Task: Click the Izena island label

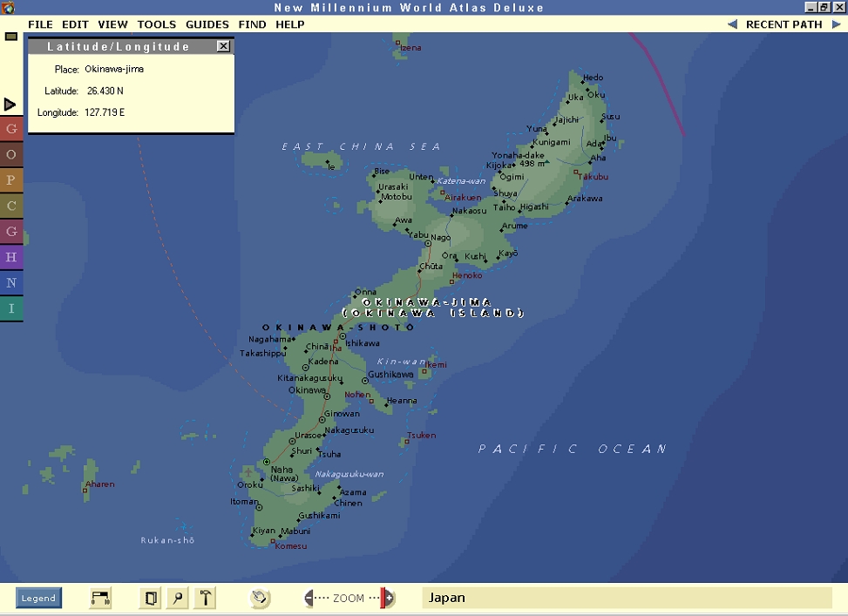Action: [410, 48]
